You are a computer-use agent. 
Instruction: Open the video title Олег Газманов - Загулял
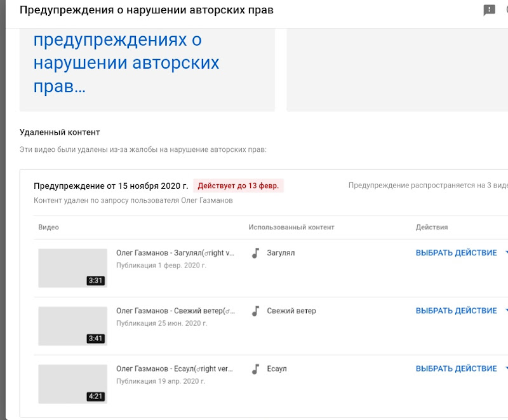[175, 253]
